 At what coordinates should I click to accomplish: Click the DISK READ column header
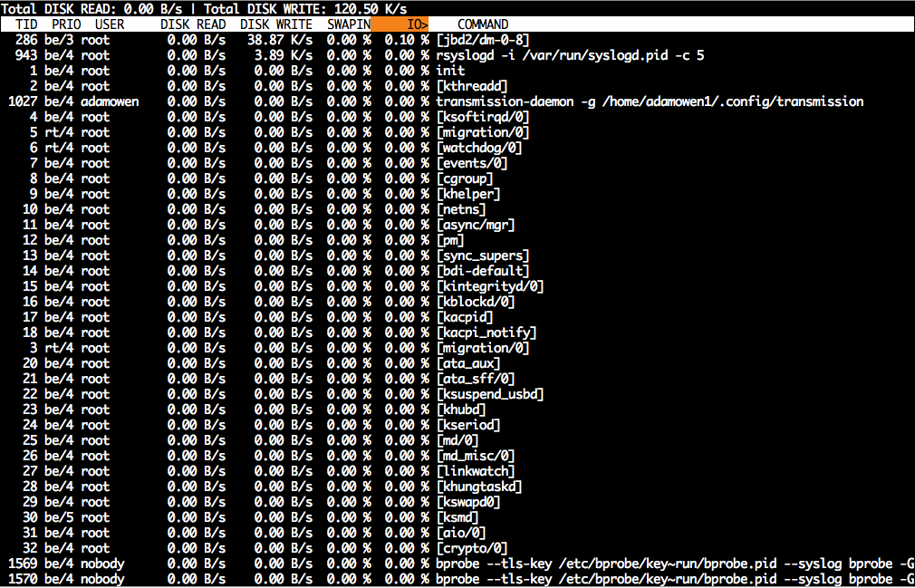tap(193, 24)
